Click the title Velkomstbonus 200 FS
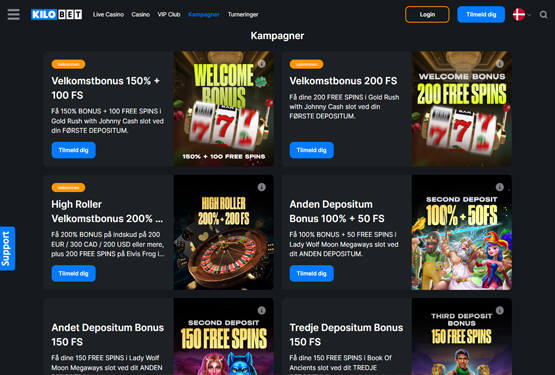The image size is (555, 375). pos(343,81)
